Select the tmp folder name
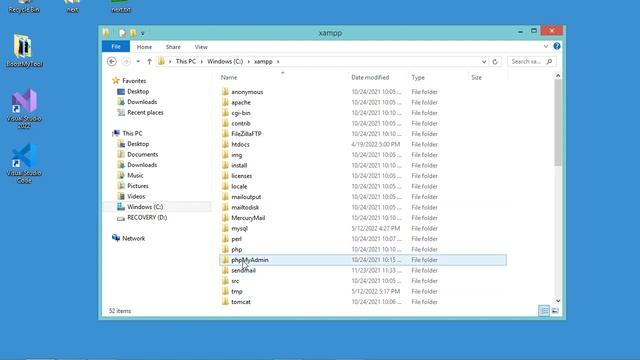 tap(237, 291)
